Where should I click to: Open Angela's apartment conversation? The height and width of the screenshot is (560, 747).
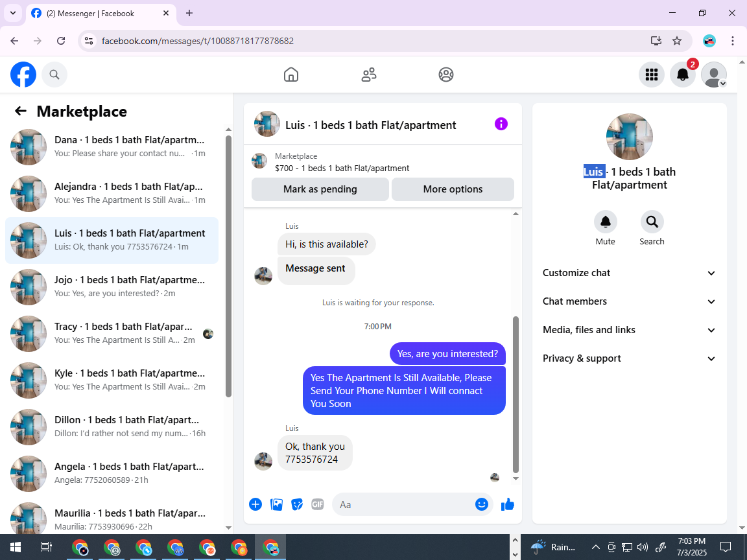[x=112, y=474]
